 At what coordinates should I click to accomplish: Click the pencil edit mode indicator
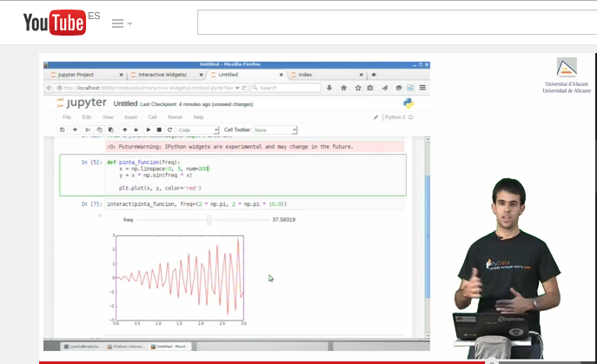(375, 117)
